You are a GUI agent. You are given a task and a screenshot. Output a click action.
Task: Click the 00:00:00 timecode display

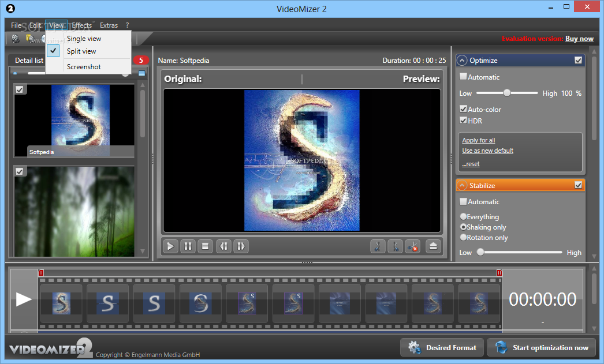point(542,299)
